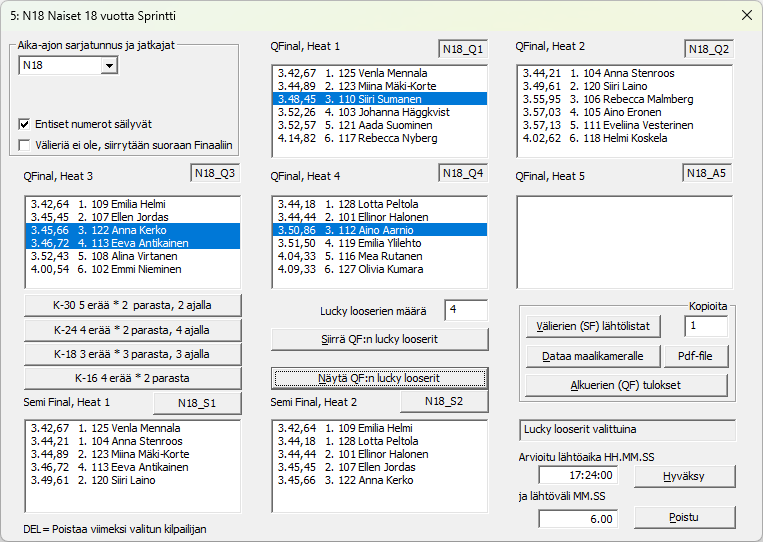
Task: Enable 'Välieriä ei ole' checkbox
Action: 25,145
